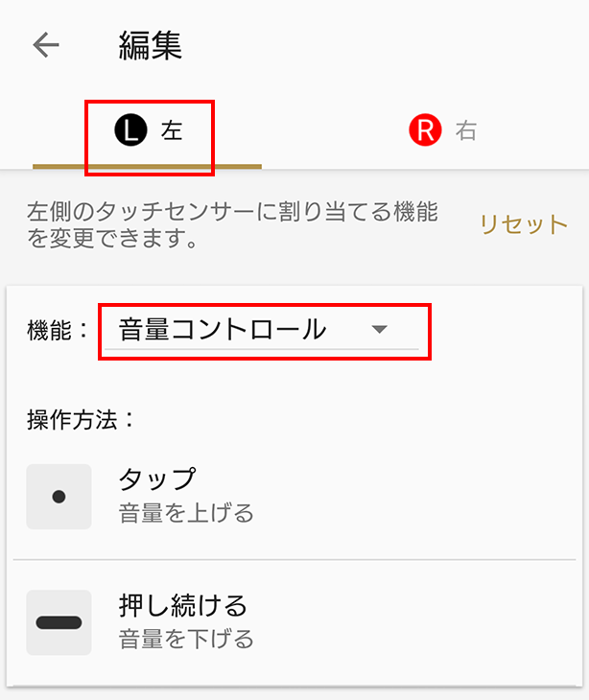Click the リセット link
589x700 pixels.
(x=524, y=224)
